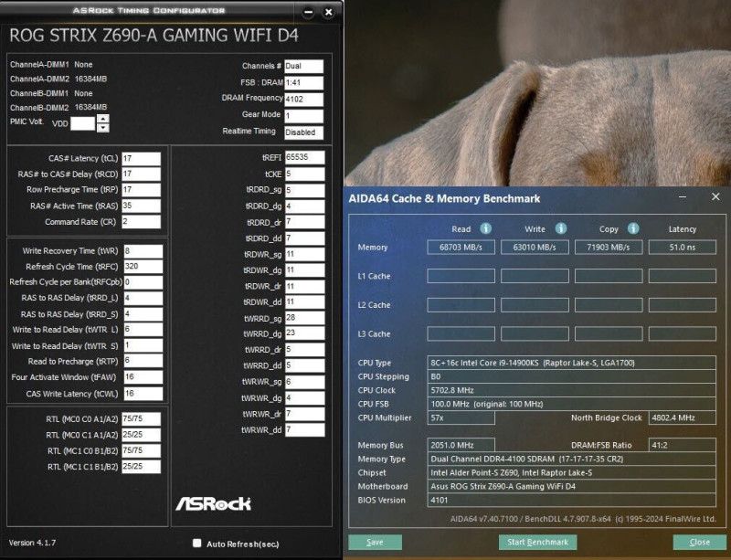
Task: Click the tREFI value field
Action: [x=304, y=158]
